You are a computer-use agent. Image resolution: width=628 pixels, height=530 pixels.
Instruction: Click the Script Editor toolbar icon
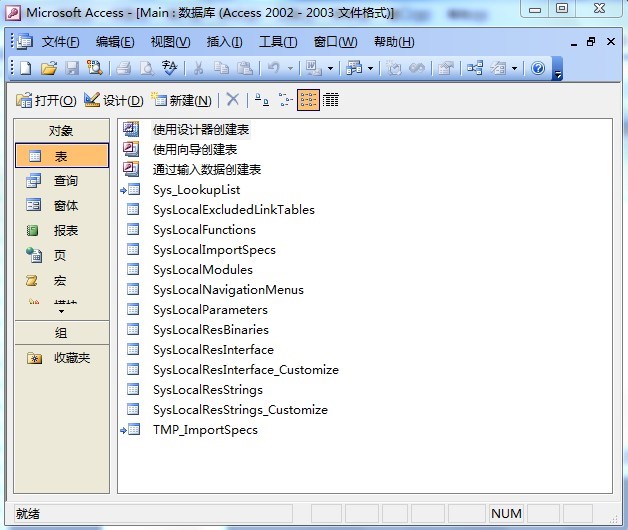tap(417, 69)
